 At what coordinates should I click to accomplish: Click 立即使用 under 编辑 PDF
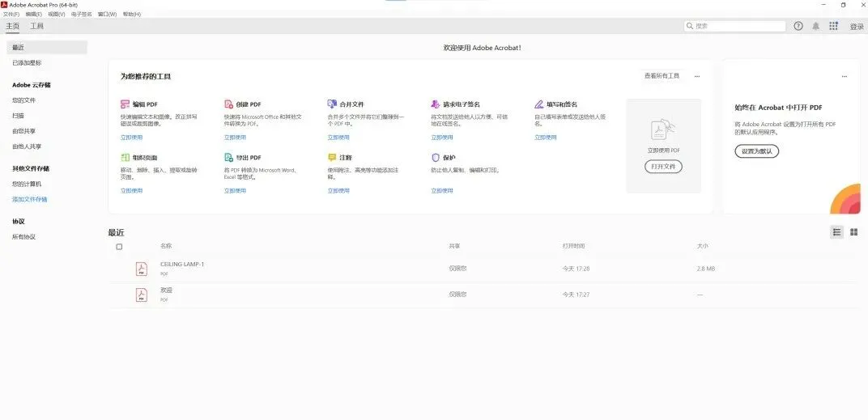pos(132,138)
